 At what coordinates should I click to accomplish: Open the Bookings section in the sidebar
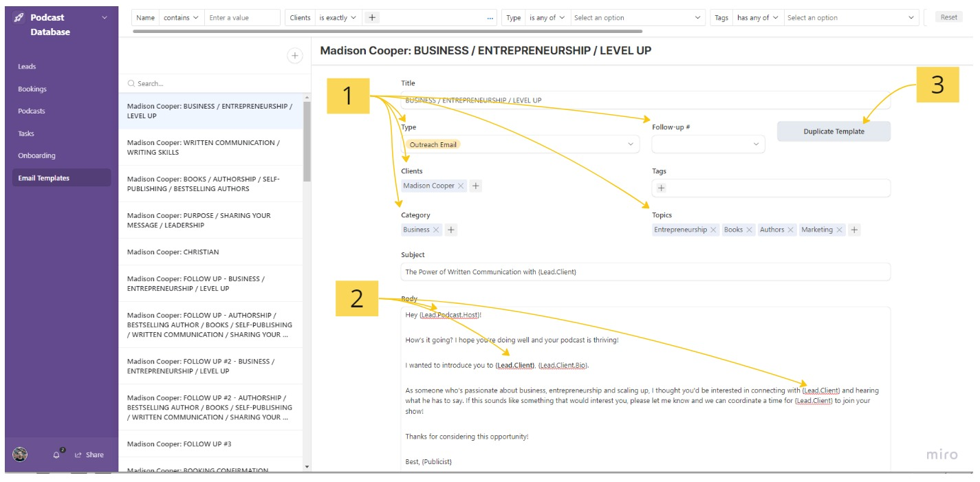click(32, 89)
